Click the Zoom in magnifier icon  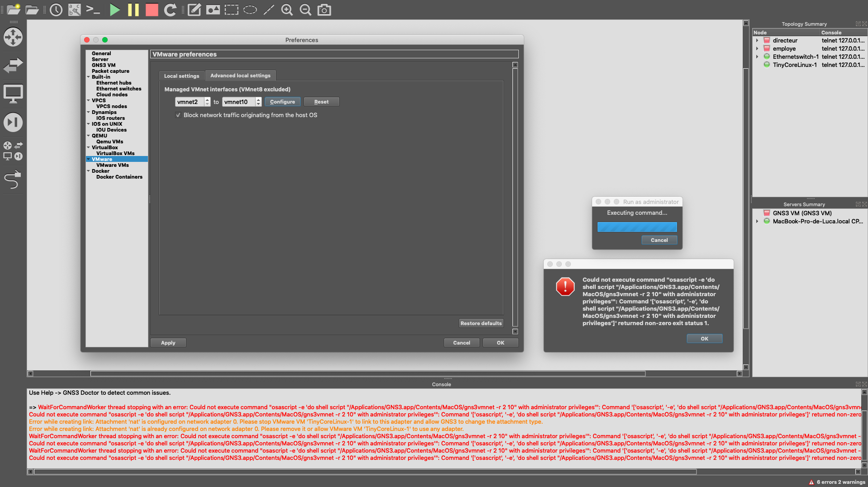pos(287,9)
